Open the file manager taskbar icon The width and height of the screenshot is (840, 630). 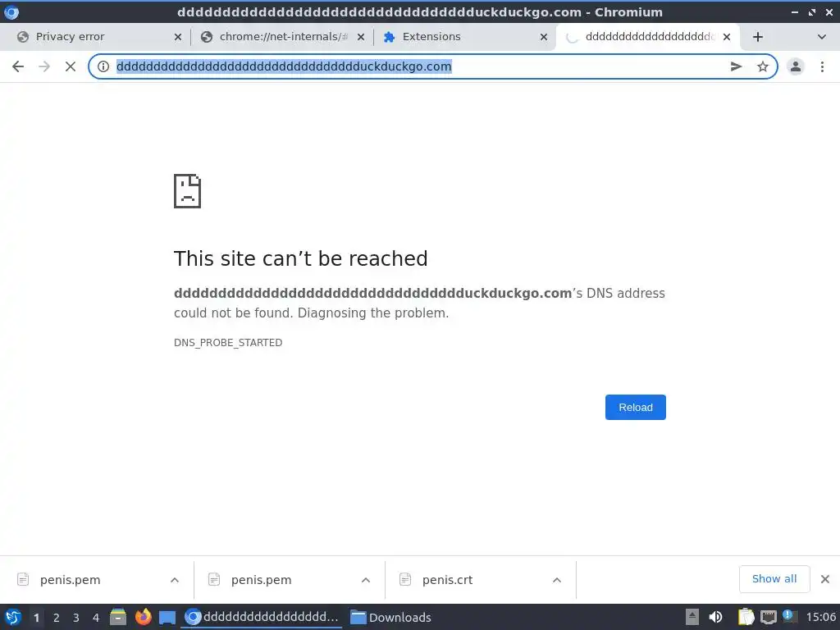point(118,617)
